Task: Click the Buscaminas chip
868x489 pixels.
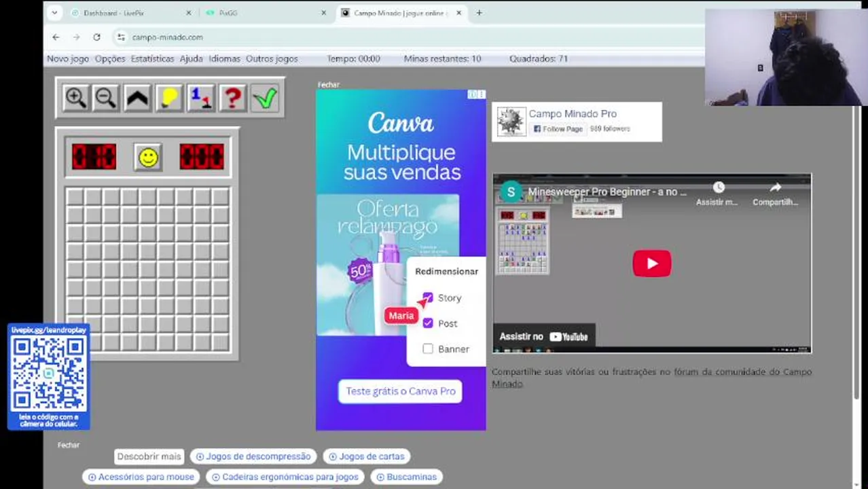Action: click(406, 477)
